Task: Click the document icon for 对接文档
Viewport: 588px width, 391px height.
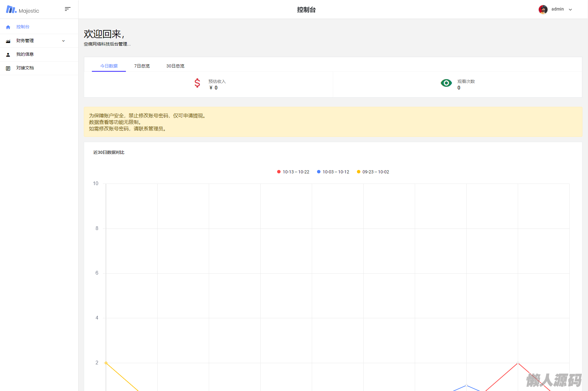Action: (8, 68)
